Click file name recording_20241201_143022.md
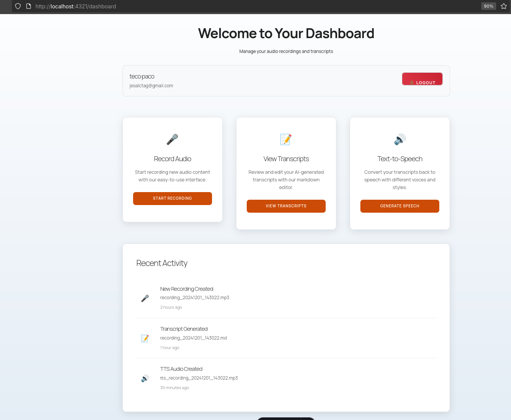511x420 pixels. coord(193,338)
